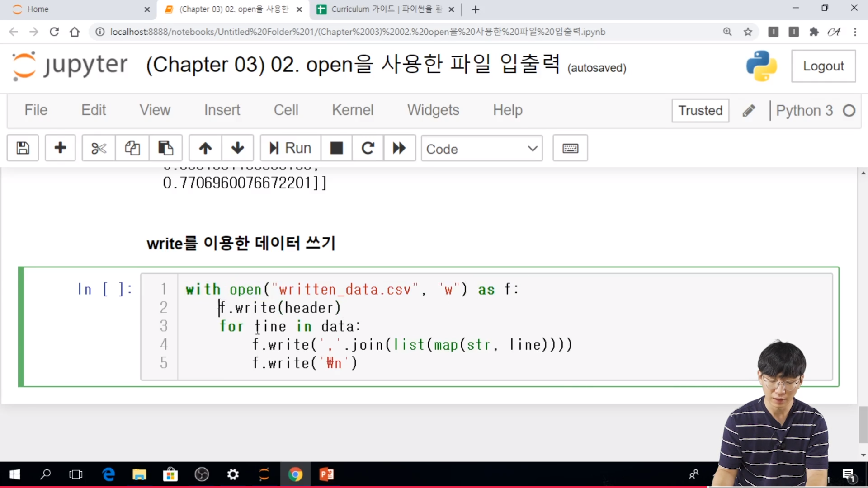Insert a new cell below
The height and width of the screenshot is (488, 868).
tap(60, 148)
